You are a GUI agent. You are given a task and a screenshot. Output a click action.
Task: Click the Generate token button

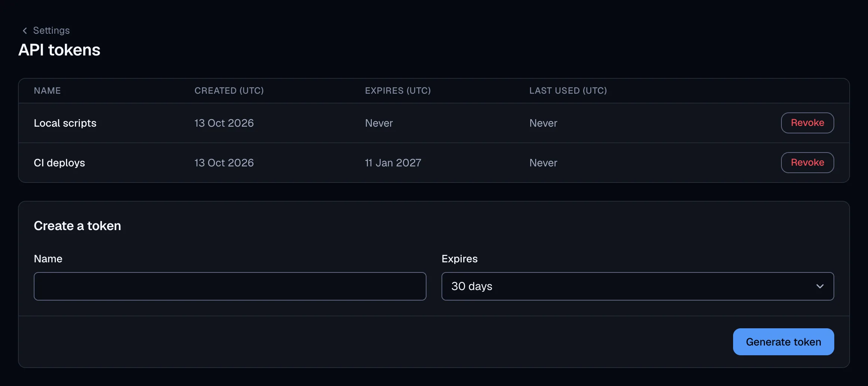click(783, 342)
